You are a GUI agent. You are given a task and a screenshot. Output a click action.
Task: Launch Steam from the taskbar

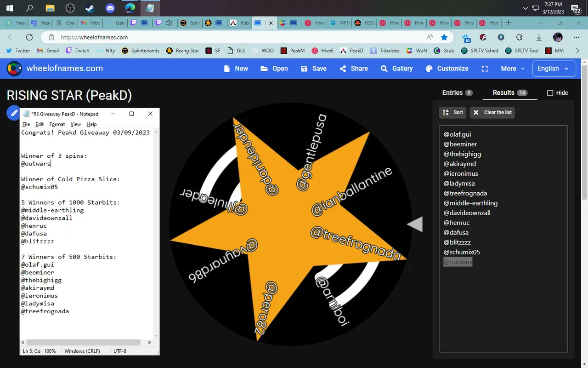pos(90,8)
